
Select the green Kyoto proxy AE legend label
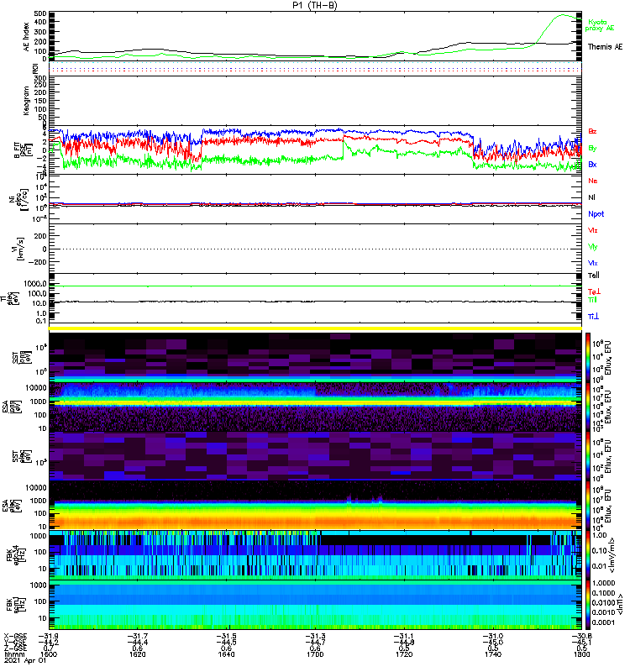[599, 25]
